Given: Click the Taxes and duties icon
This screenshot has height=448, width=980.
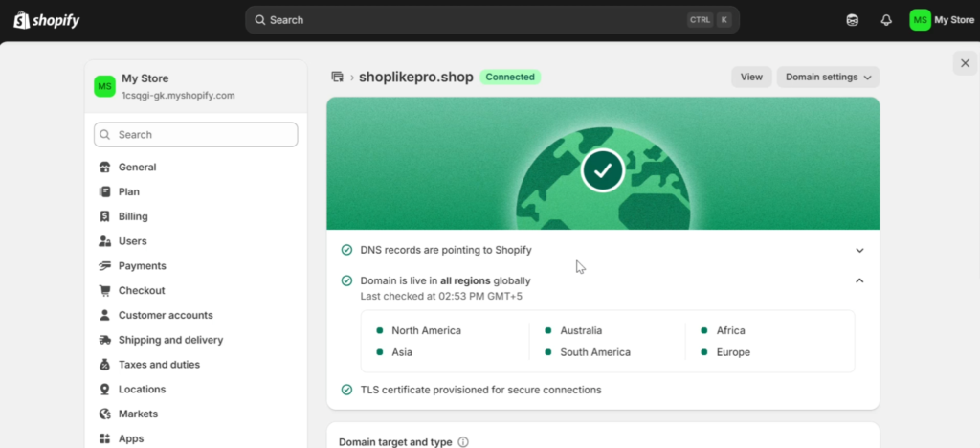Looking at the screenshot, I should (x=105, y=365).
